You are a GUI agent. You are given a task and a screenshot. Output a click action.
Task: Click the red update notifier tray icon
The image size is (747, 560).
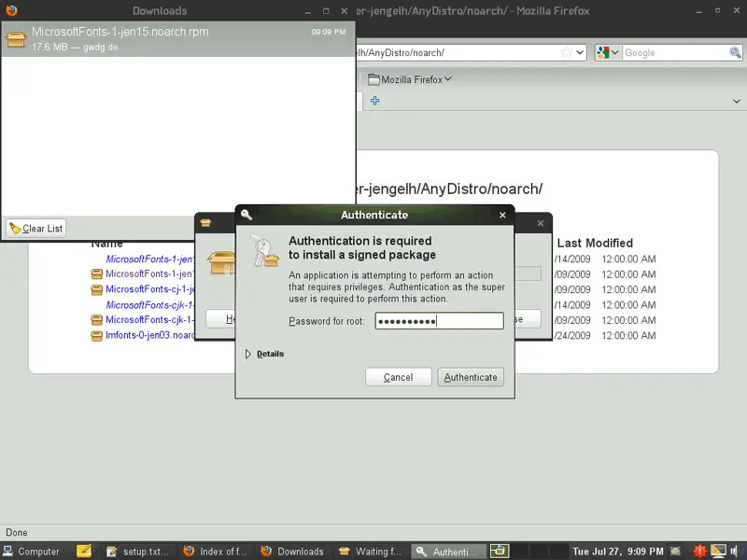click(699, 552)
